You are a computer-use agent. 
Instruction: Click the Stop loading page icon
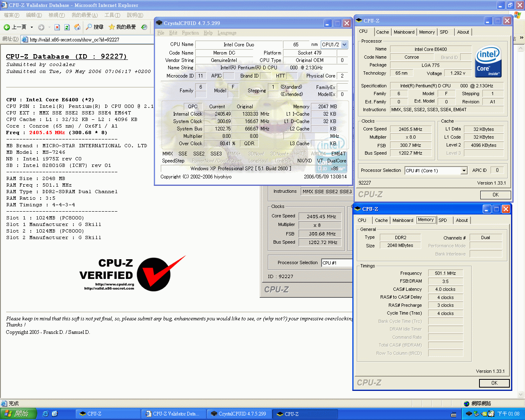point(57,27)
